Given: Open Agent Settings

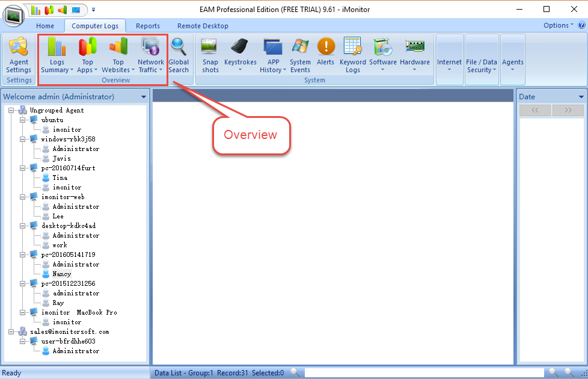Looking at the screenshot, I should 19,55.
